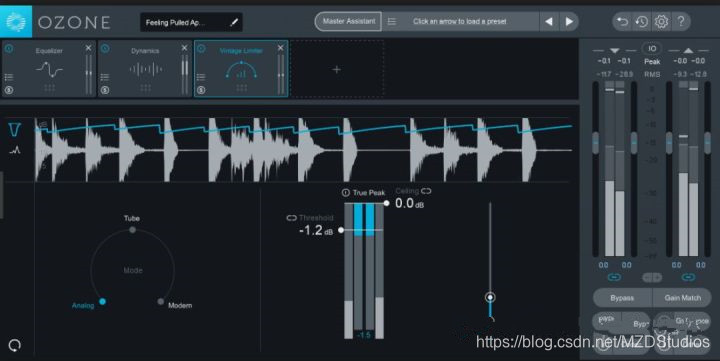Click the undo arrow icon
720x361 pixels.
pyautogui.click(x=622, y=22)
